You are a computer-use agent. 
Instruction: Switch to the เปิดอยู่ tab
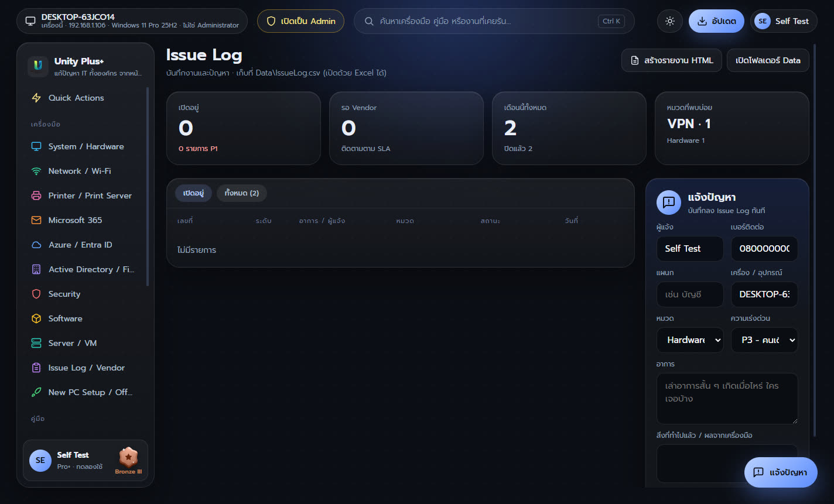pos(193,193)
